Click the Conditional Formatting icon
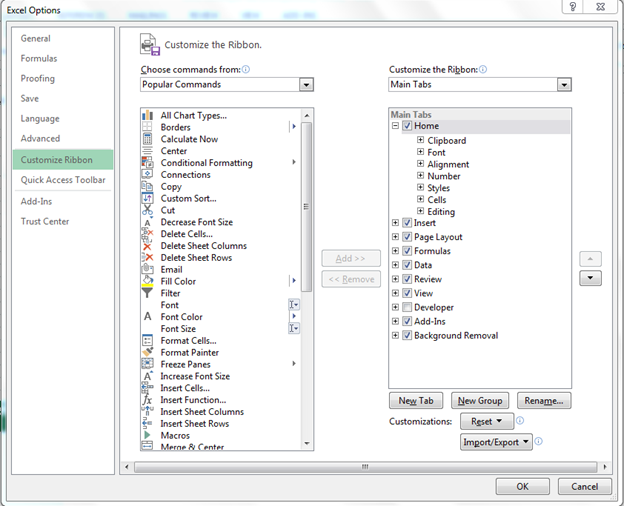Viewport: 624px width, 506px height. tap(147, 162)
